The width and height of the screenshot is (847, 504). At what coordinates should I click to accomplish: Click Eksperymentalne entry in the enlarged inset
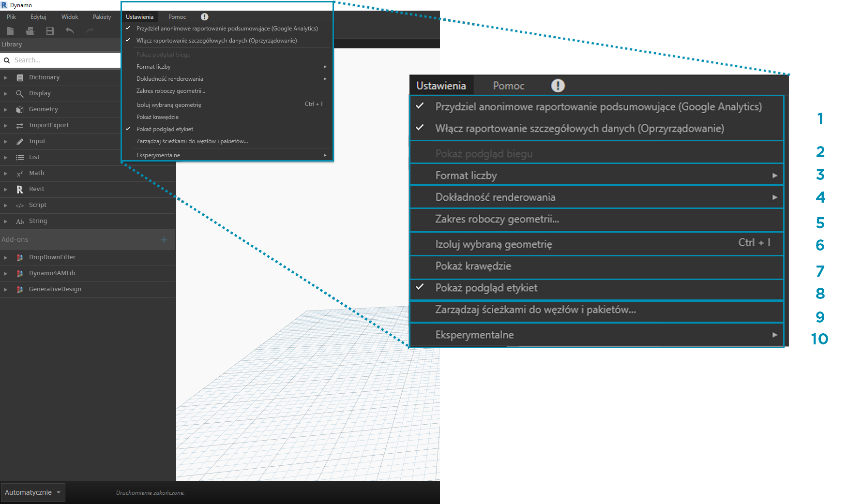(x=597, y=335)
